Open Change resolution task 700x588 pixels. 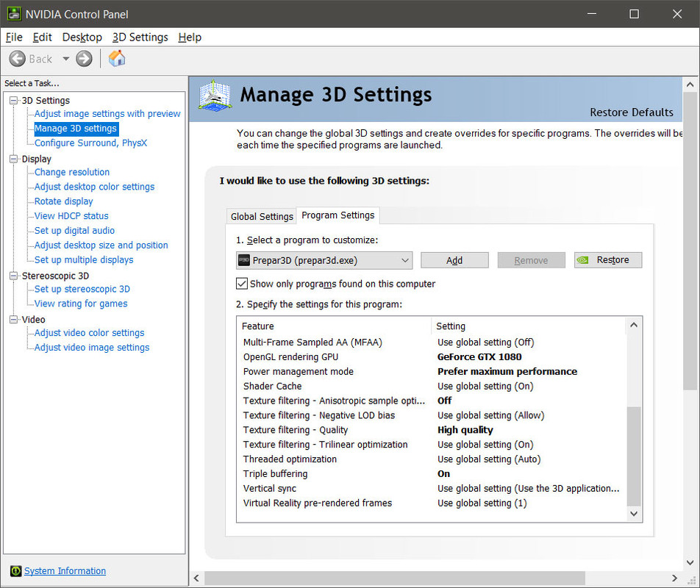coord(72,172)
